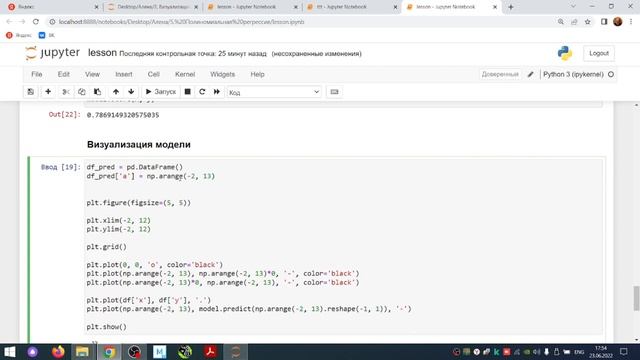Click the pencil edit mode icon
This screenshot has width=640, height=360.
pos(530,74)
